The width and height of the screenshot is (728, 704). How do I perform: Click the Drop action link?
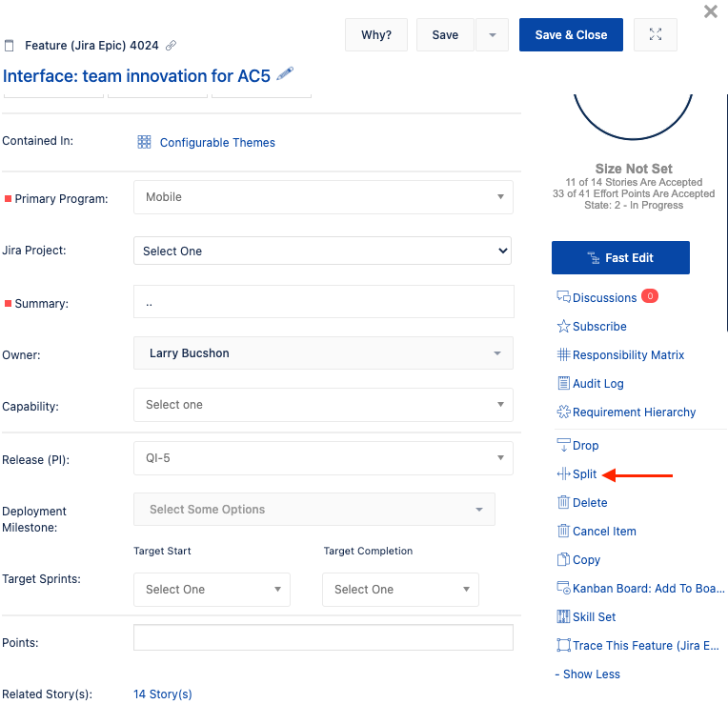tap(585, 446)
